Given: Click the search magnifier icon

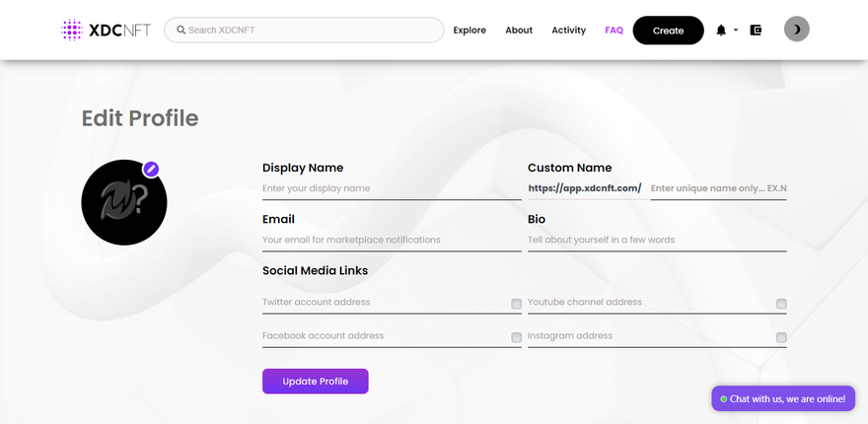Looking at the screenshot, I should [181, 31].
